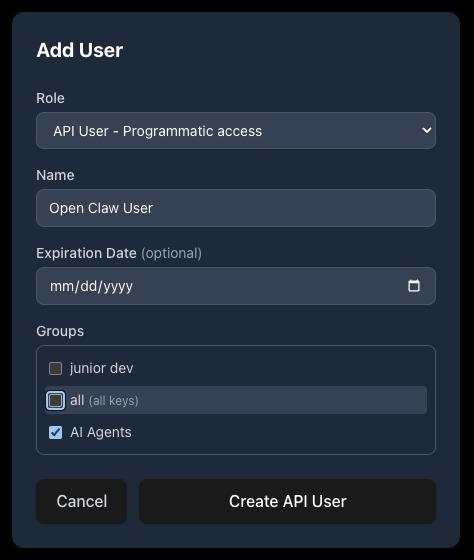The image size is (474, 560).
Task: Uncheck the AI Agents group checkbox
Action: coord(55,432)
